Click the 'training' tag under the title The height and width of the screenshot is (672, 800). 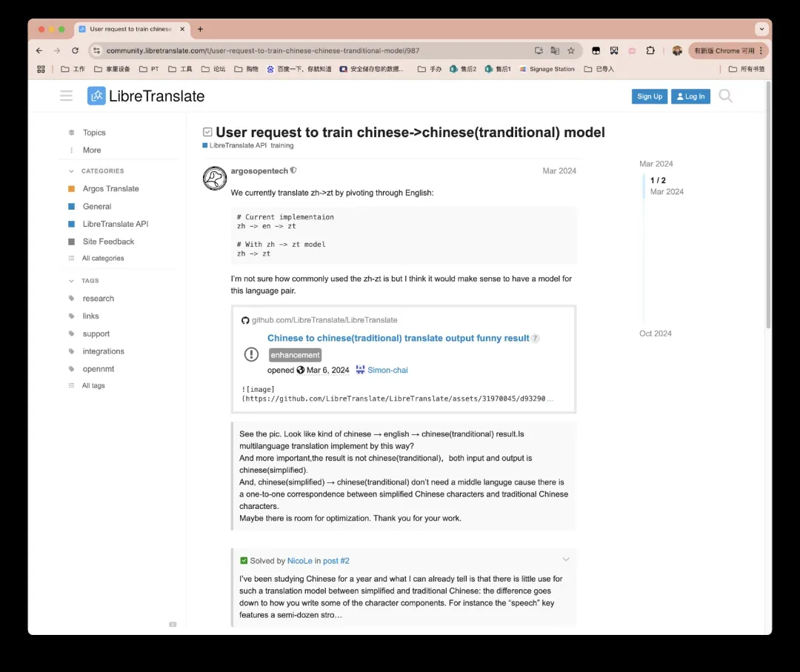click(x=282, y=145)
